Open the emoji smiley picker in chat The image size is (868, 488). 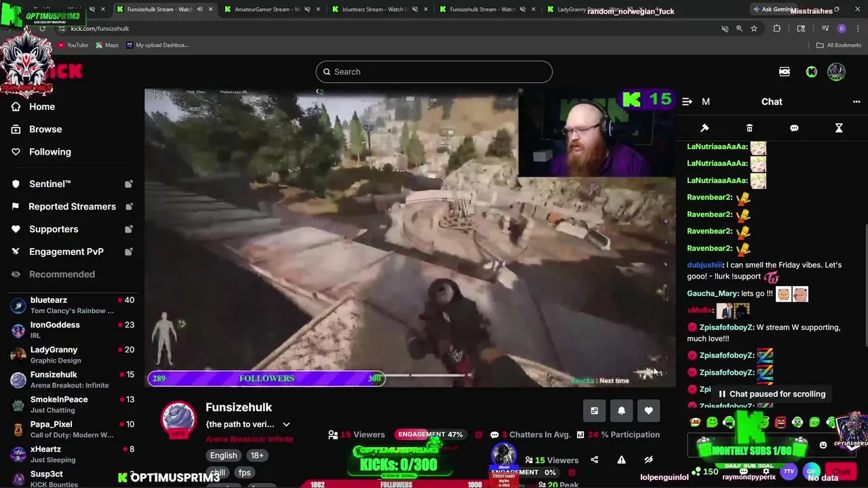coord(823,445)
